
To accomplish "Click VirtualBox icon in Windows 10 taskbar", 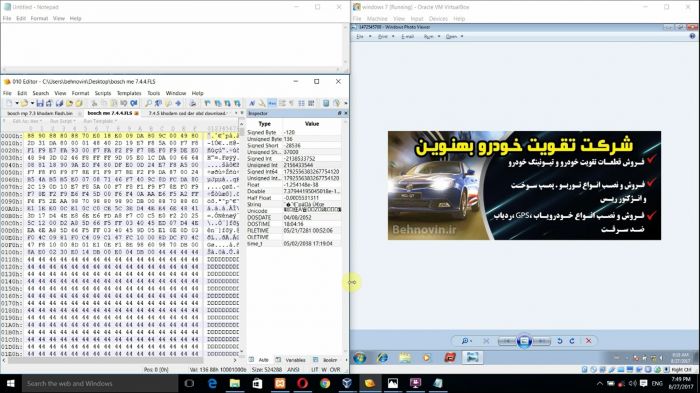I will (347, 384).
